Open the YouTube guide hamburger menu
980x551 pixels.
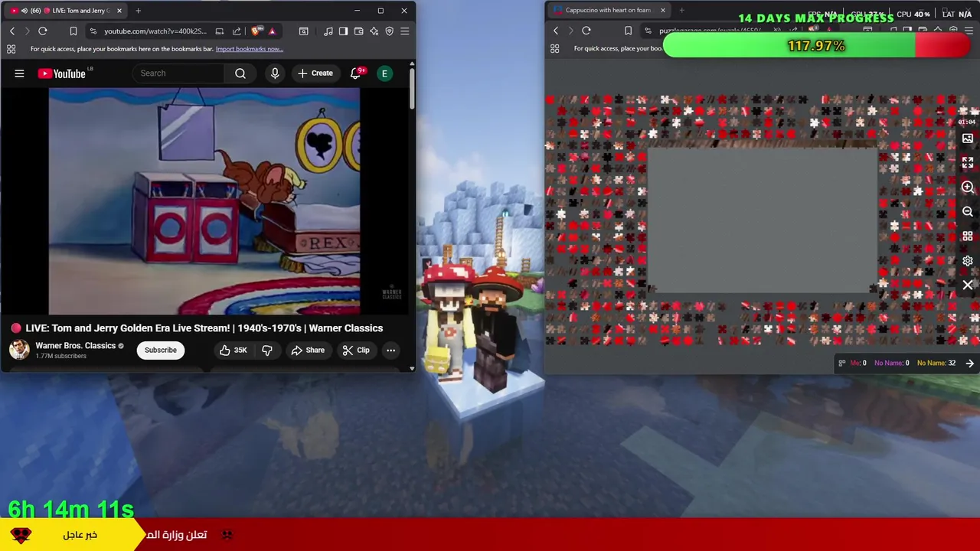point(19,73)
